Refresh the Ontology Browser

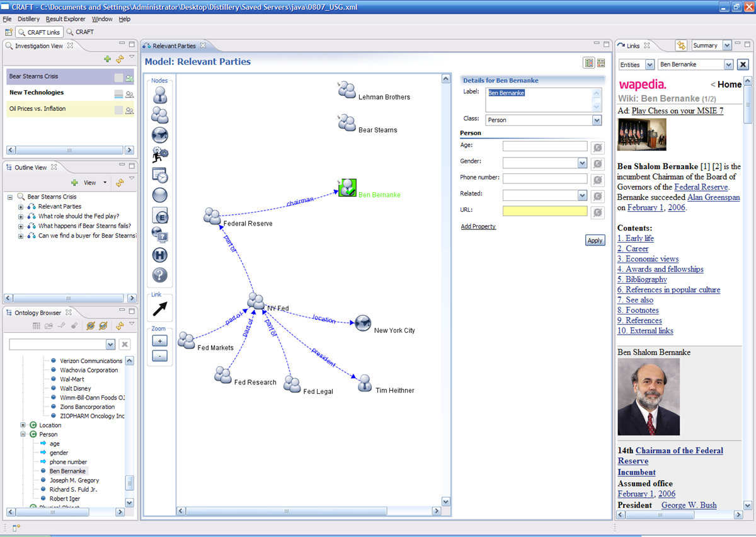point(119,326)
